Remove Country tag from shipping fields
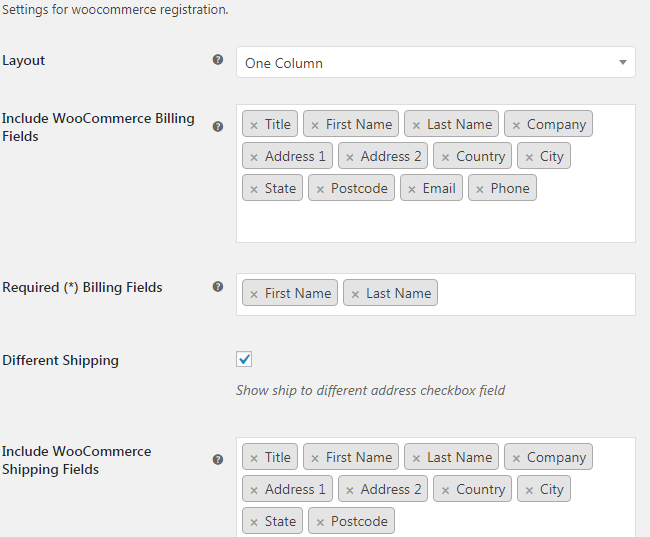Screen dimensions: 650x537 (x=445, y=490)
